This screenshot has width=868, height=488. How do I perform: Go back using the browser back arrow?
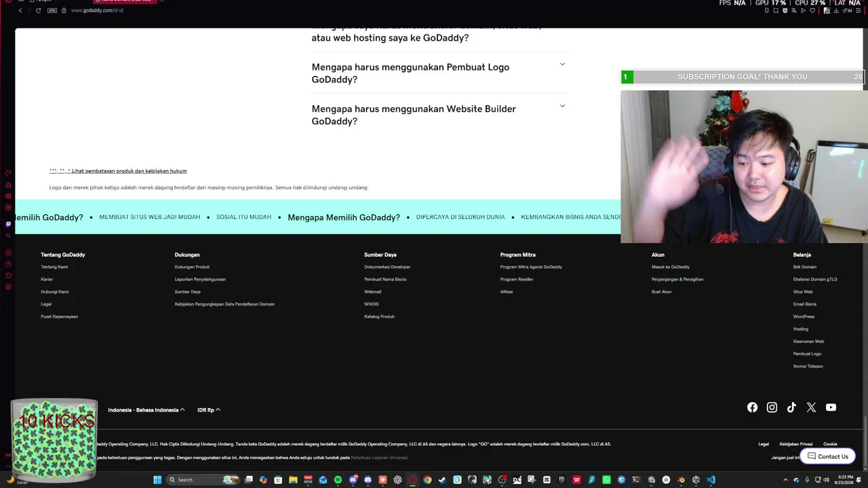point(20,10)
